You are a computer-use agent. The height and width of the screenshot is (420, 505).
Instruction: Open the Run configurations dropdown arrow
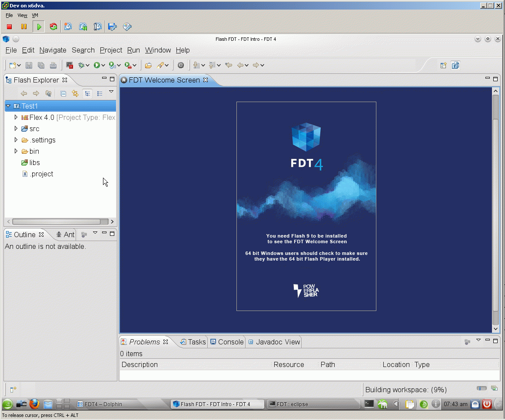[x=103, y=65]
